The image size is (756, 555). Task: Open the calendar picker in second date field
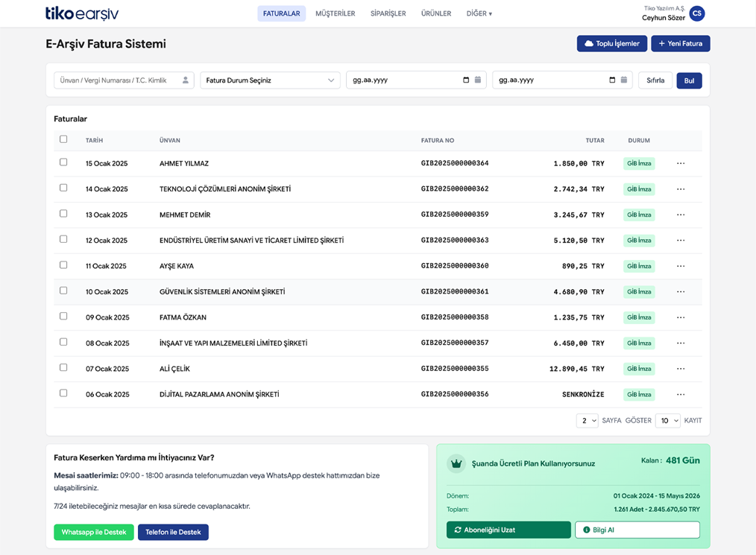613,80
